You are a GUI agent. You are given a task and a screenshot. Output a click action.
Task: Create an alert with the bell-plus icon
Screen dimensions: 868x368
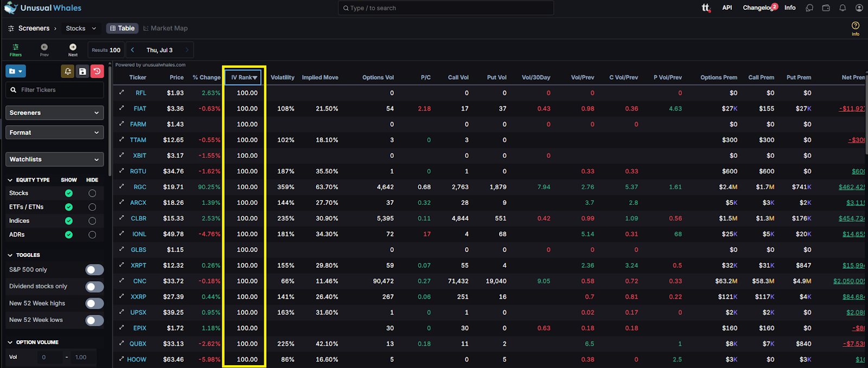coord(67,71)
